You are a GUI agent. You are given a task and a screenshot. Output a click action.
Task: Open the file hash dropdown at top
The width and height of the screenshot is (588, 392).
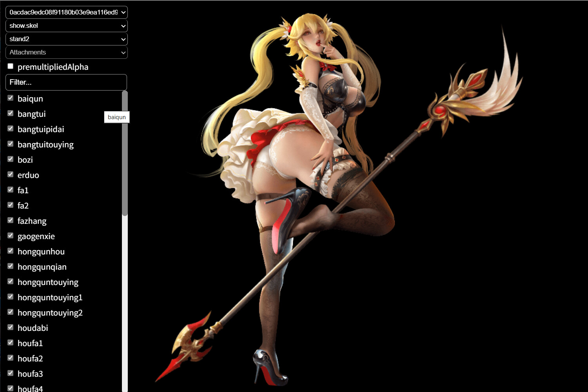[66, 12]
